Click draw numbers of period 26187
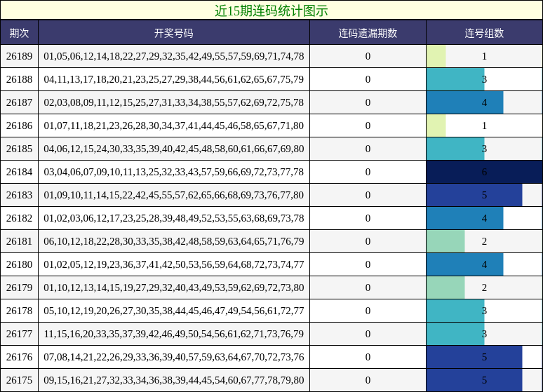Screen dimensions: 543x392 click(174, 102)
